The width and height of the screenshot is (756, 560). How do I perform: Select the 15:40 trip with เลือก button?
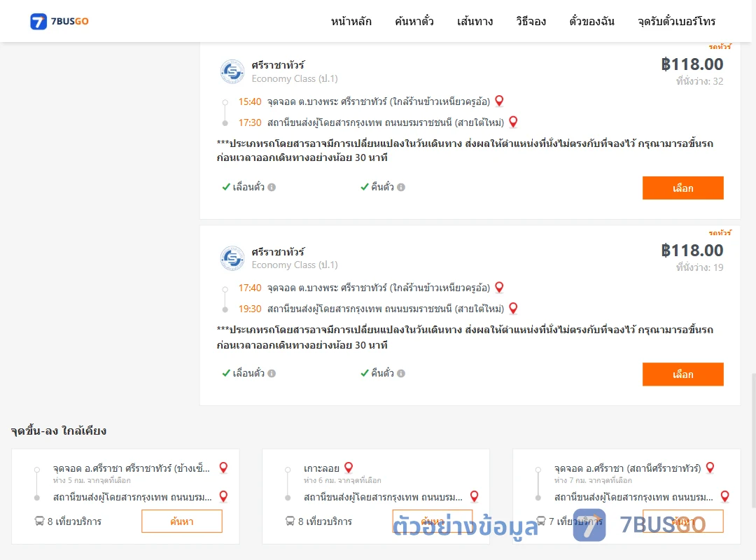point(682,188)
